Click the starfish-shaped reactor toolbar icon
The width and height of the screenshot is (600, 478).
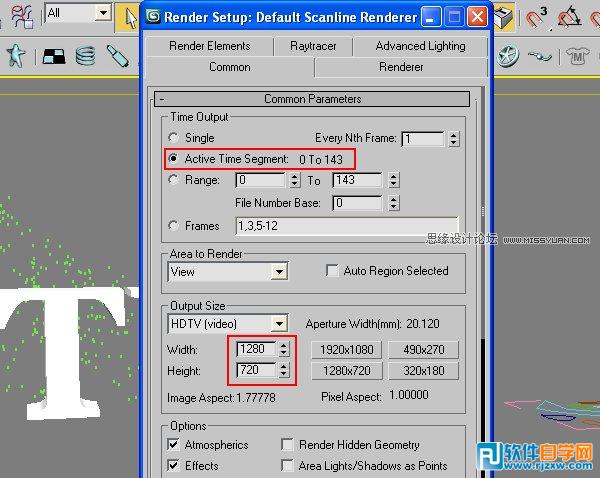16,56
